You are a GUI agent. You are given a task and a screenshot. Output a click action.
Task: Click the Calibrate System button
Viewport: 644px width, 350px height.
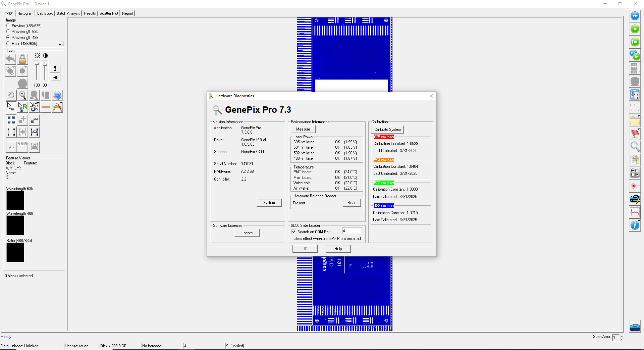[387, 130]
